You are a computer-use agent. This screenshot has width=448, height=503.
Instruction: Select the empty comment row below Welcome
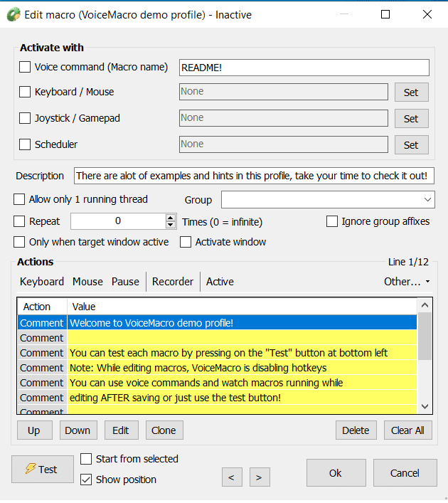217,338
